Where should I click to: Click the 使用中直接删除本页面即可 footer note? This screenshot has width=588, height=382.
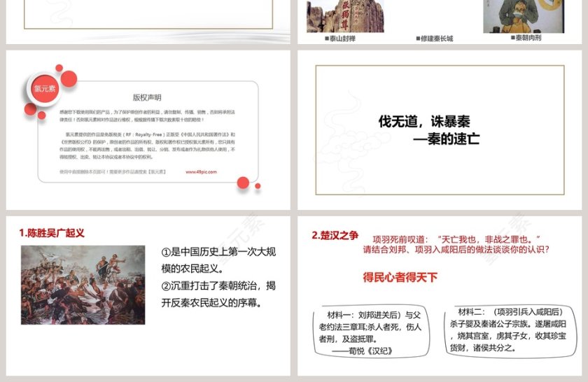113,172
